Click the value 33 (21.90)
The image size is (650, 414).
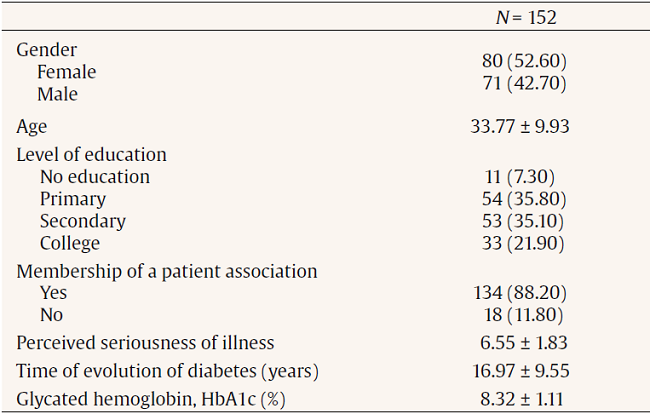(525, 243)
